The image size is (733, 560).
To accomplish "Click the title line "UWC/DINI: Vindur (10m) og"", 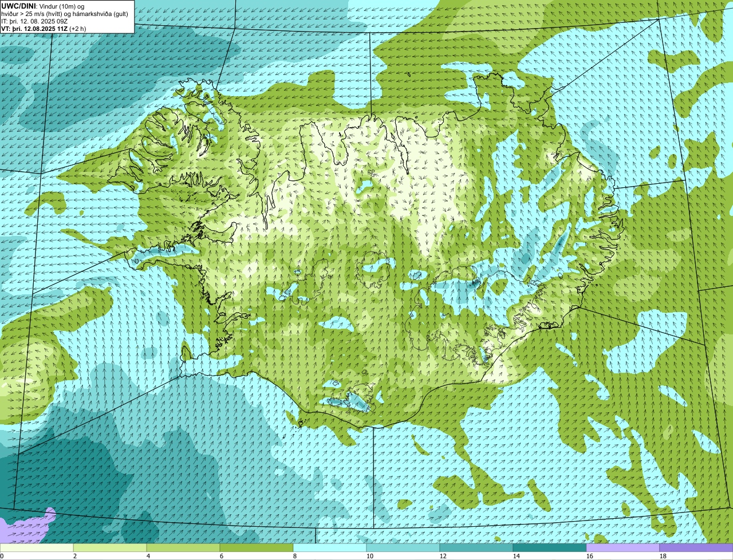I will point(43,6).
